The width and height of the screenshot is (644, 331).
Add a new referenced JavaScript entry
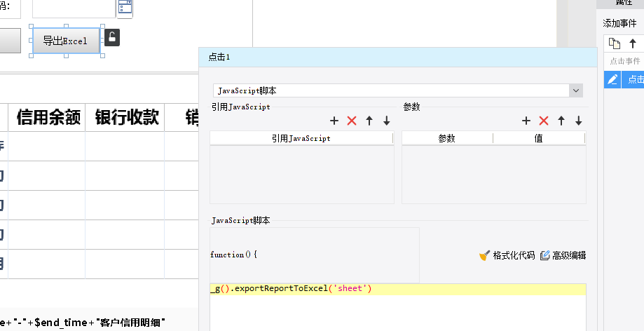[x=334, y=121]
